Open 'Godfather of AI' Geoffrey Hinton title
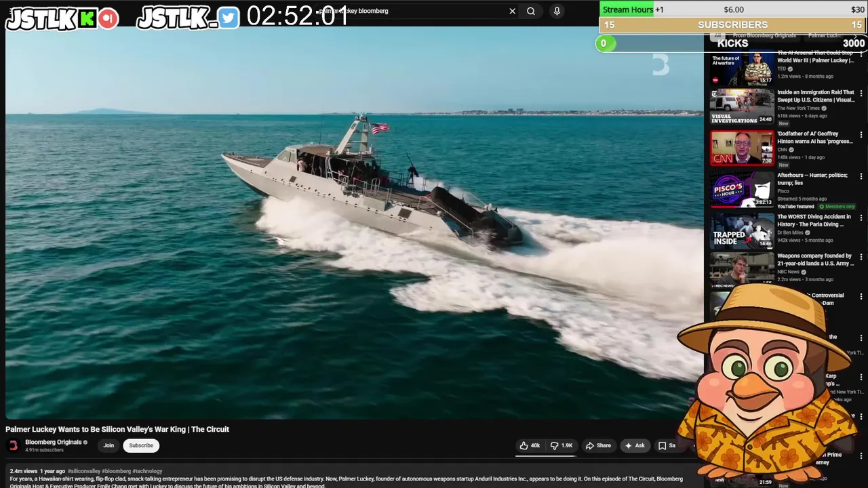The height and width of the screenshot is (488, 868). [x=815, y=138]
